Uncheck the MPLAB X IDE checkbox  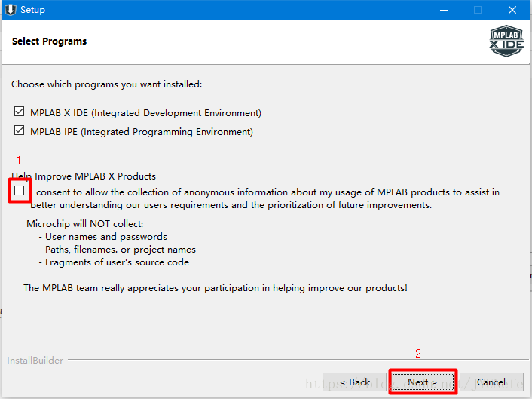[19, 112]
